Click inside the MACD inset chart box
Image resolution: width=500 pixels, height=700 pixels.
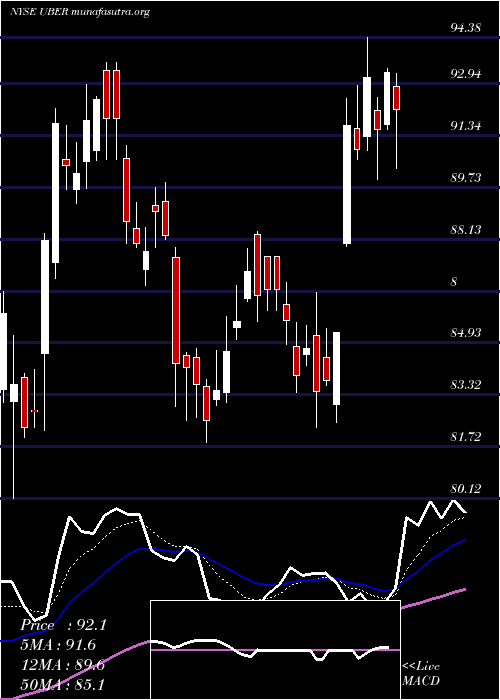point(275,650)
